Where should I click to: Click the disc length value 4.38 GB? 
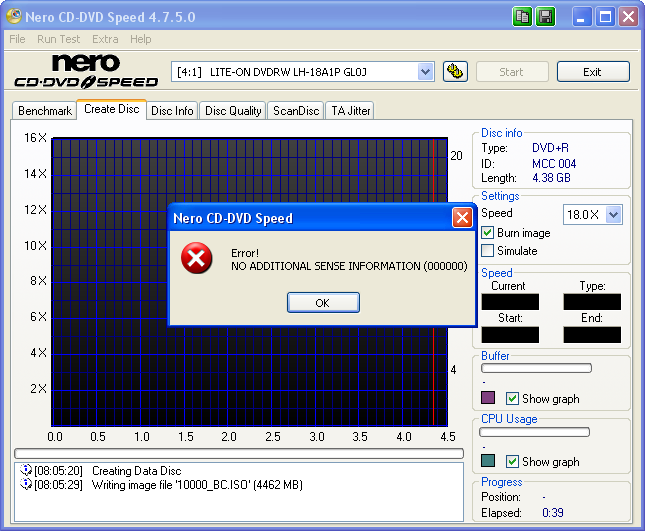tap(551, 178)
